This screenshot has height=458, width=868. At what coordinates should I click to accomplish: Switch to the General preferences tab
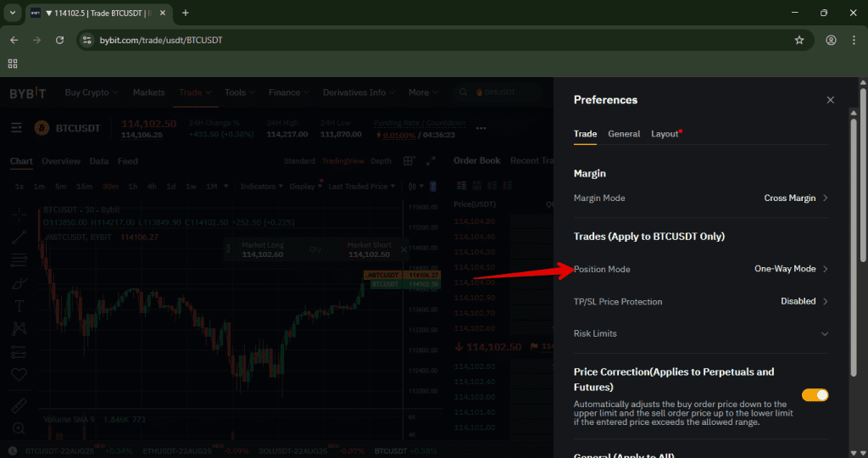click(624, 134)
